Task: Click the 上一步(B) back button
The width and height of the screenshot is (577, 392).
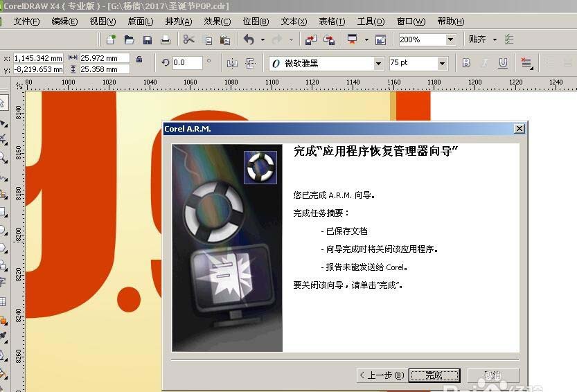Action: [382, 375]
